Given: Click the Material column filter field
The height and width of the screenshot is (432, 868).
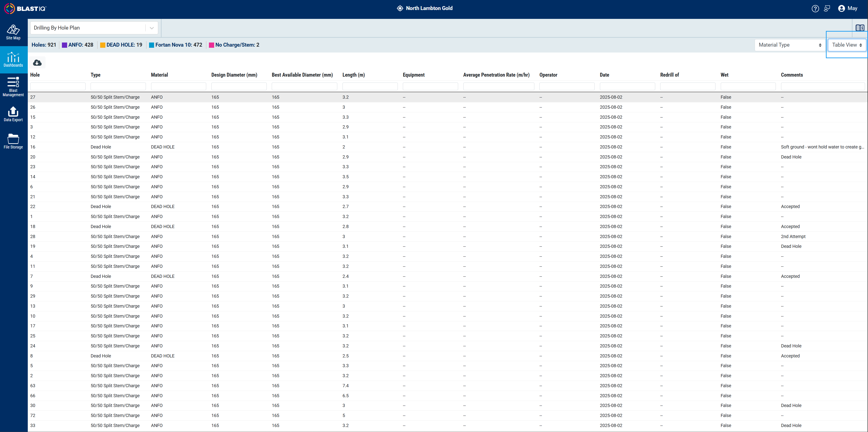Looking at the screenshot, I should 179,86.
